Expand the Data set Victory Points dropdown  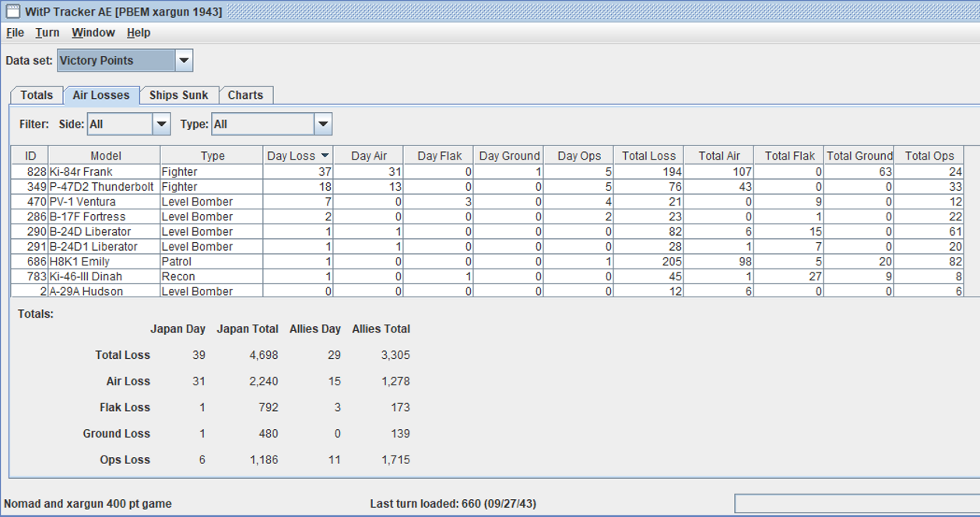184,61
